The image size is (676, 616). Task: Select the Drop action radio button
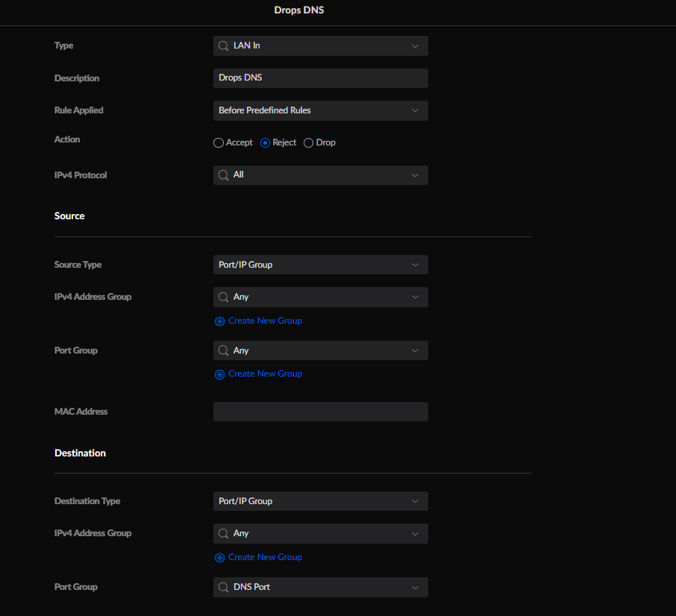point(309,142)
